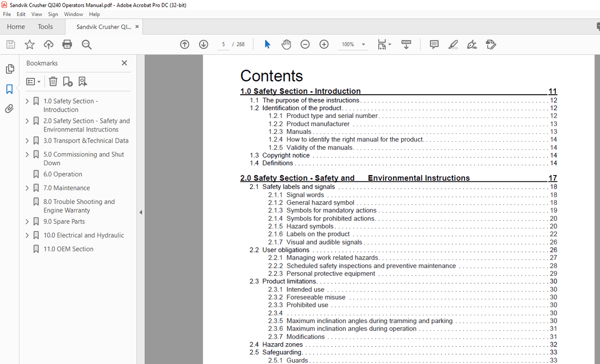Click the Print icon
Image resolution: width=600 pixels, height=364 pixels.
click(x=67, y=44)
